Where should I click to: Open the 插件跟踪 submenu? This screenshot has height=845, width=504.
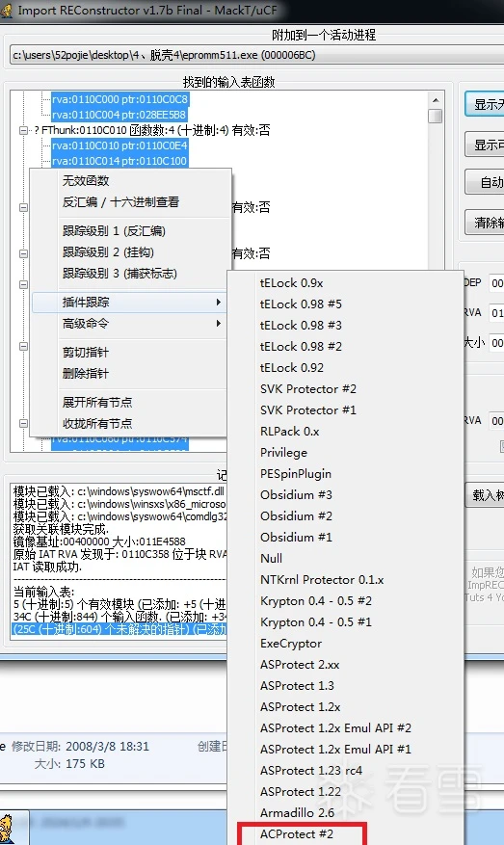coord(129,303)
